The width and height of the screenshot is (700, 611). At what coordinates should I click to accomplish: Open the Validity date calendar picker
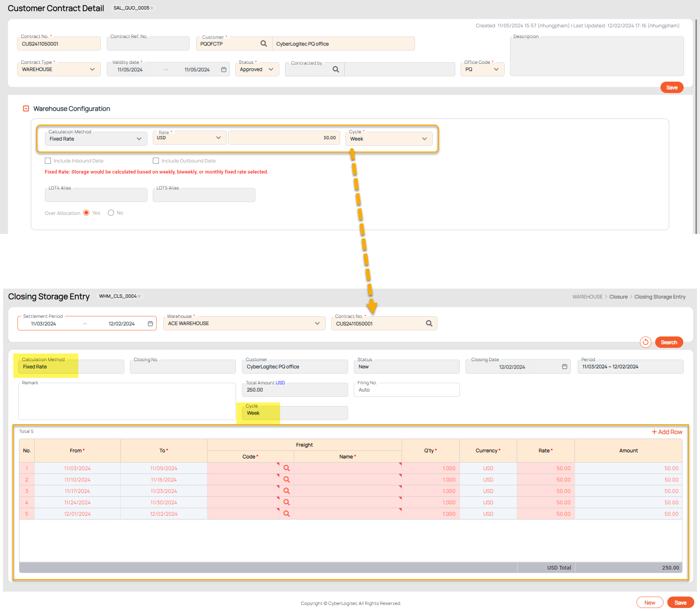pyautogui.click(x=224, y=69)
